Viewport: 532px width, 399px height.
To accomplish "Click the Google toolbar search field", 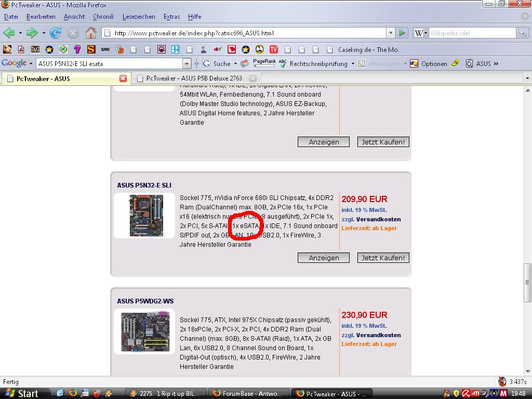I will pyautogui.click(x=110, y=63).
